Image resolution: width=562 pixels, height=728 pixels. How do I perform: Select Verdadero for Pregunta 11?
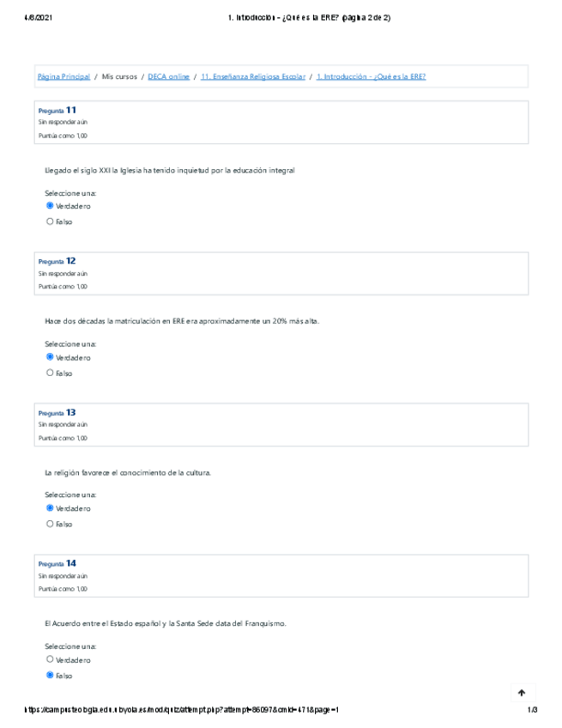point(50,206)
